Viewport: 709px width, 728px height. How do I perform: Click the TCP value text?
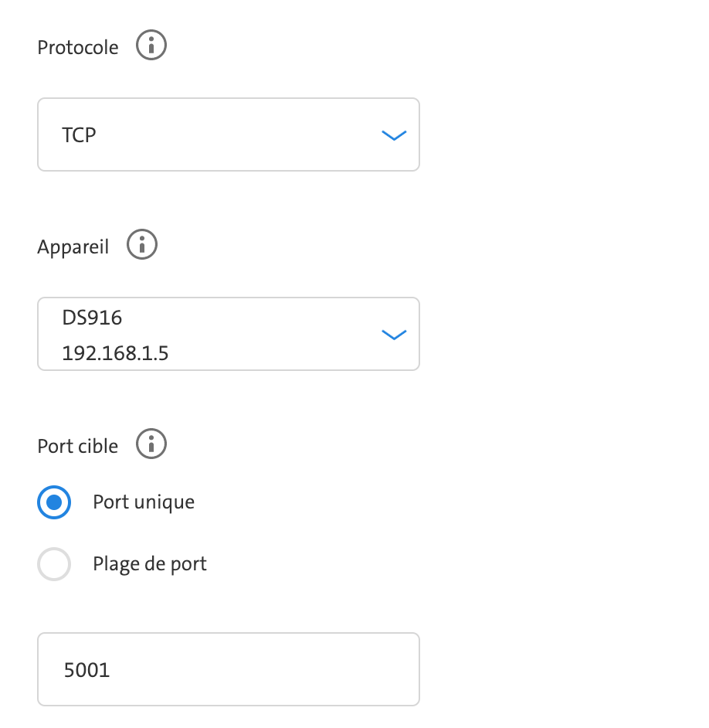coord(79,135)
